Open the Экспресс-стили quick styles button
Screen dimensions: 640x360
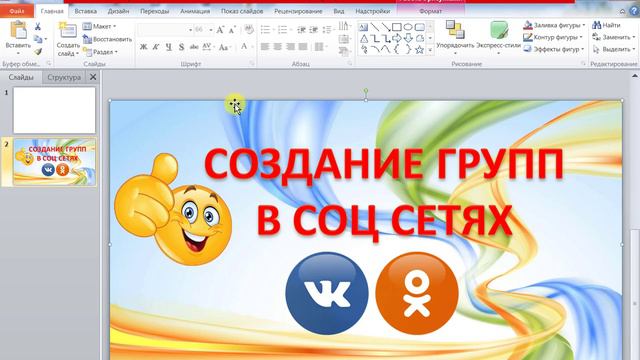(499, 38)
